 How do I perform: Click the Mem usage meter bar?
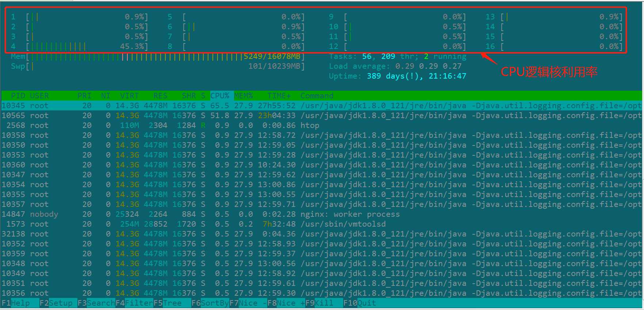158,57
